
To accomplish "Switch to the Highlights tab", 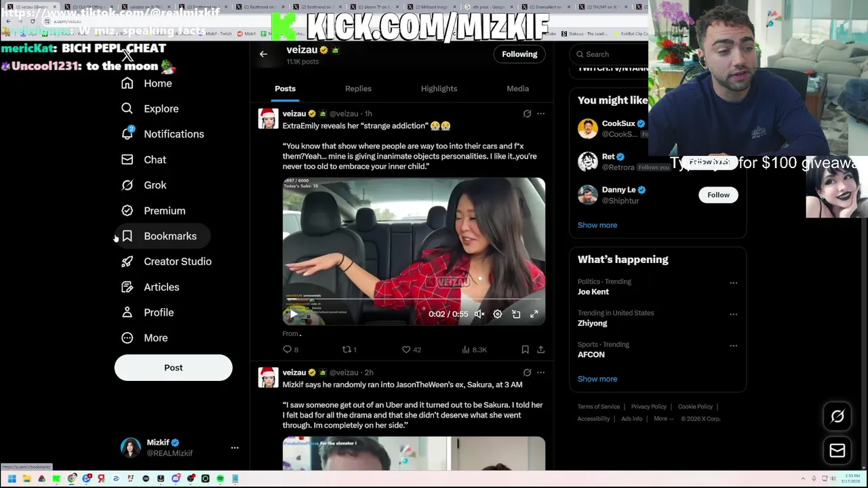I will 439,89.
